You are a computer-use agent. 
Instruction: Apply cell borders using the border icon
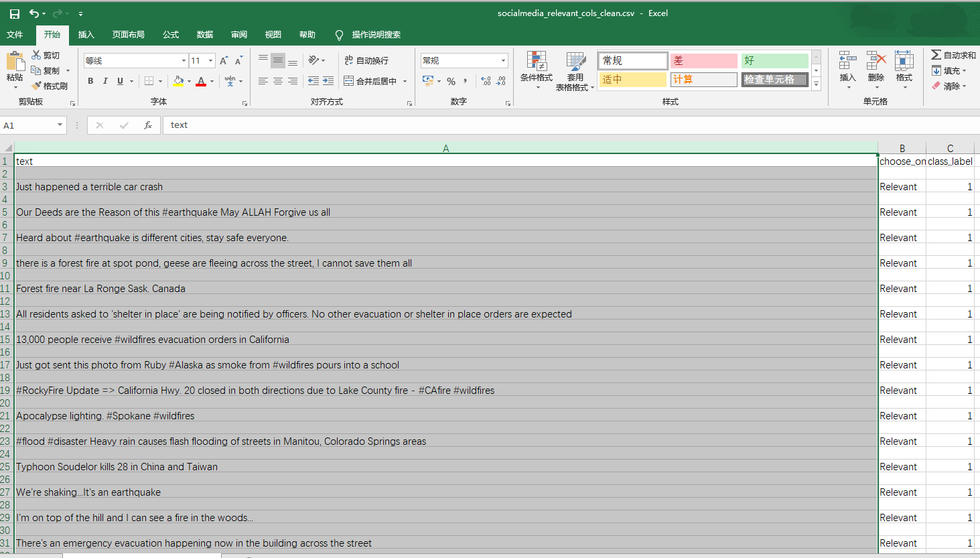coord(149,81)
